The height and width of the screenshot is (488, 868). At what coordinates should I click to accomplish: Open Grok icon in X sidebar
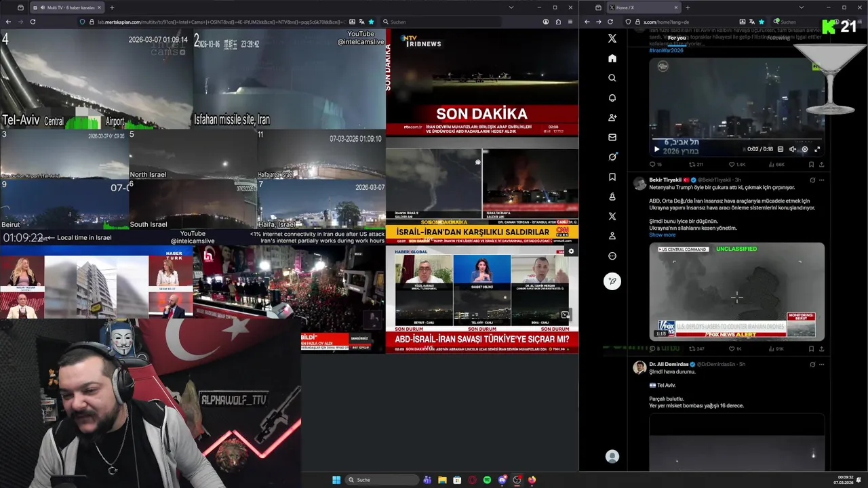pos(612,157)
